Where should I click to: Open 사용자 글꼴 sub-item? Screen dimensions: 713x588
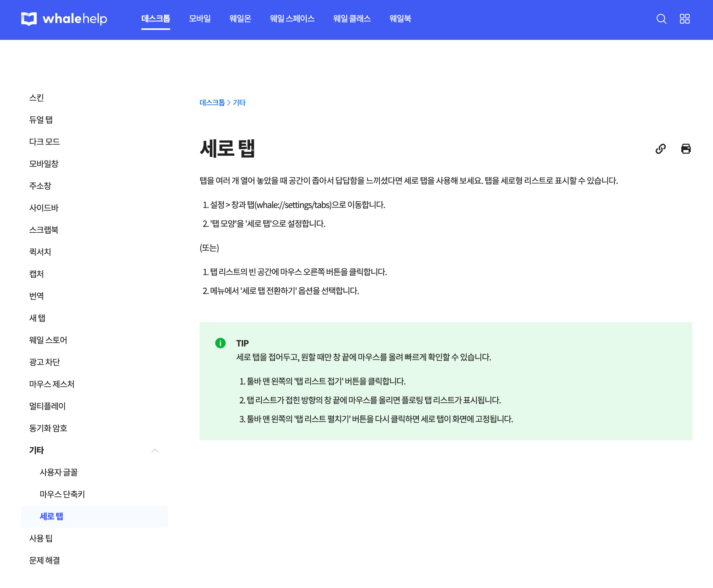click(59, 473)
